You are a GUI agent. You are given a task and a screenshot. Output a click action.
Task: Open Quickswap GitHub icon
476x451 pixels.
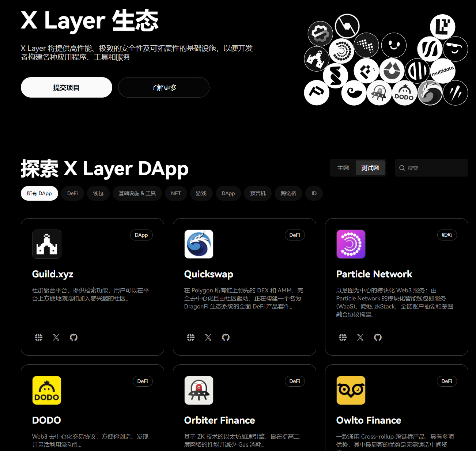226,337
